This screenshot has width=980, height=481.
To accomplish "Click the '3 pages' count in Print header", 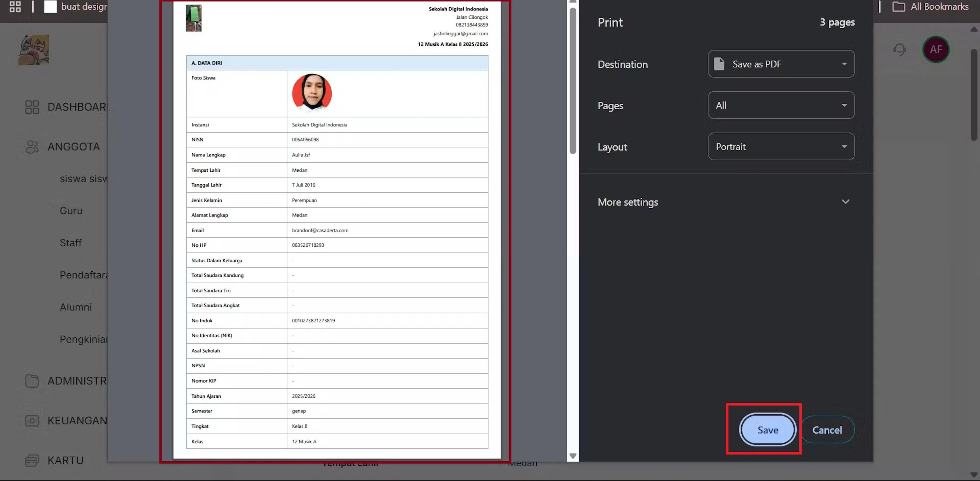I will pos(837,22).
